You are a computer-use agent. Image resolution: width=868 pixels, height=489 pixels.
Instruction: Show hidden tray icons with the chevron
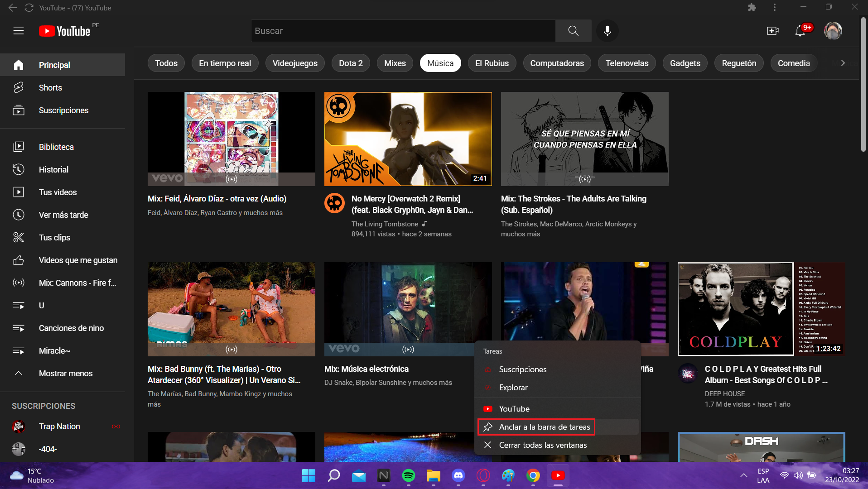click(x=743, y=475)
